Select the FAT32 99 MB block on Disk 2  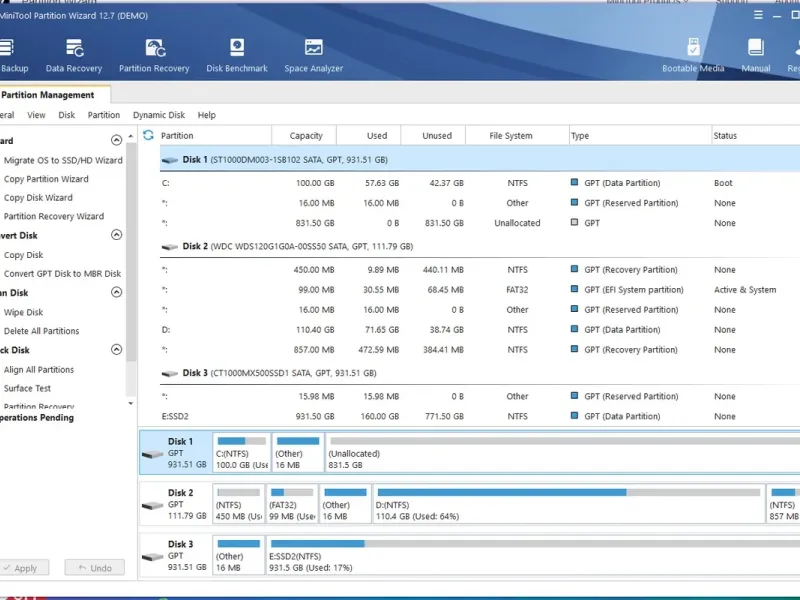[292, 504]
